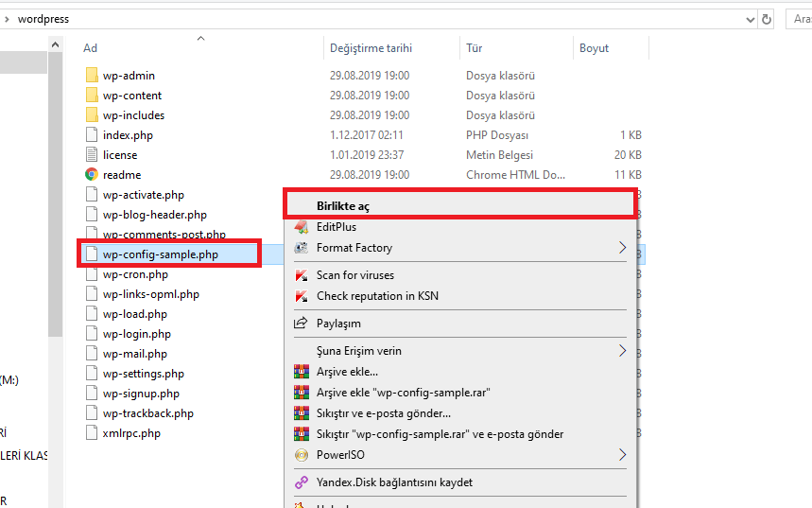Expand the Format Factory submenu arrow
Image resolution: width=812 pixels, height=508 pixels.
(x=622, y=248)
